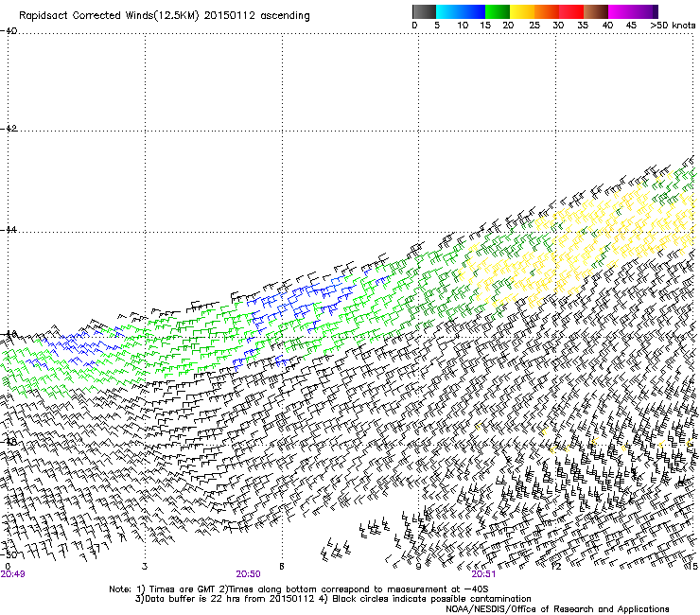Screen dimensions: 700x615
Task: Click the brown 35-40 knots legend swatch
Action: pos(596,11)
